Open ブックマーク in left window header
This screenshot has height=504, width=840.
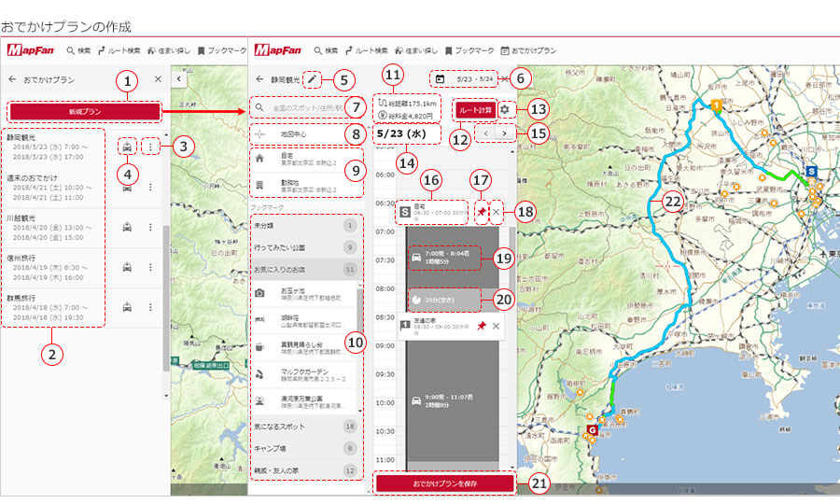[x=222, y=50]
